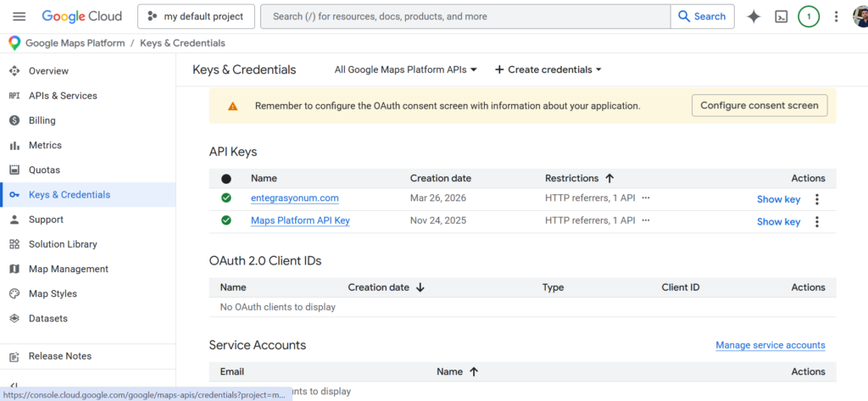Image resolution: width=868 pixels, height=401 pixels.
Task: Open the entegrasyonum.com API key link
Action: coord(294,198)
